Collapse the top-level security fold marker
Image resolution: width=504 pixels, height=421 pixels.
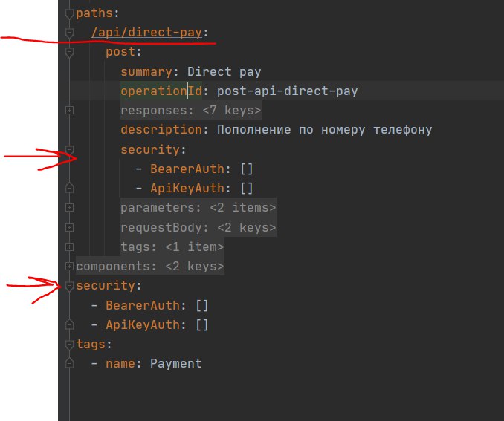coord(69,286)
